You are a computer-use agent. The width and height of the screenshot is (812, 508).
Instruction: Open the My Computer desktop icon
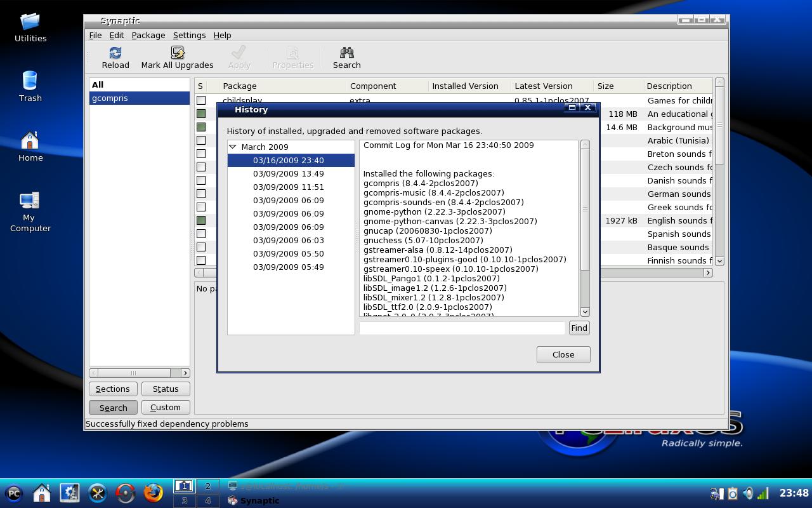(x=30, y=201)
